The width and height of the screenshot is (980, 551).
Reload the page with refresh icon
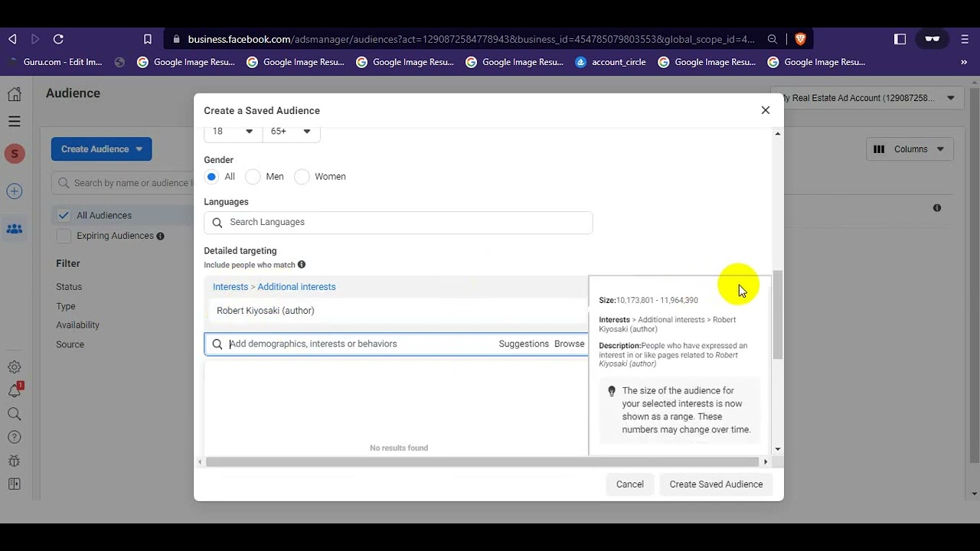click(58, 39)
